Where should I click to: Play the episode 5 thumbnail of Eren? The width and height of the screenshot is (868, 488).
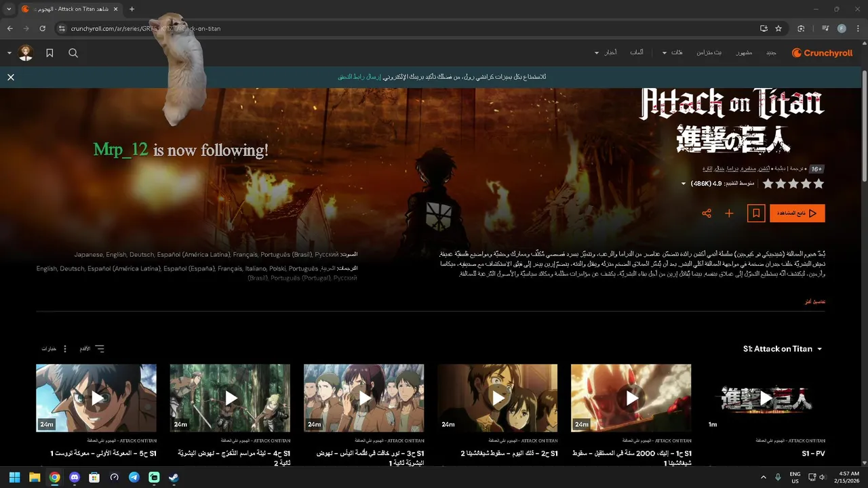(96, 398)
